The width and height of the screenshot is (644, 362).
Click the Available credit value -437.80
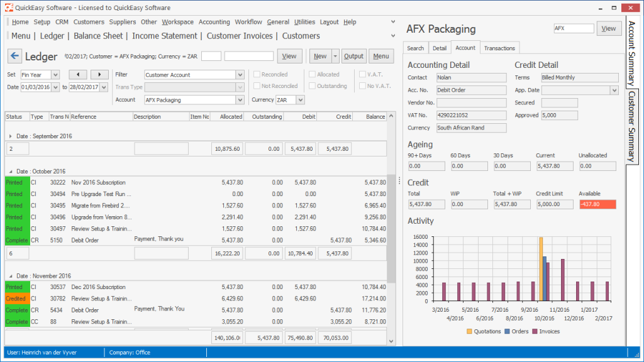pos(597,204)
